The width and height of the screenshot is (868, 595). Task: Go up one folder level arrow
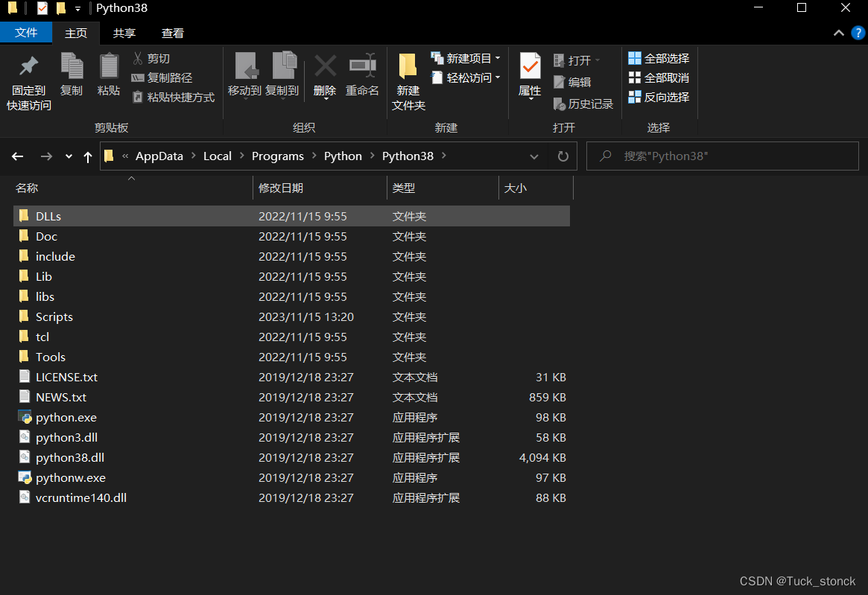click(87, 156)
